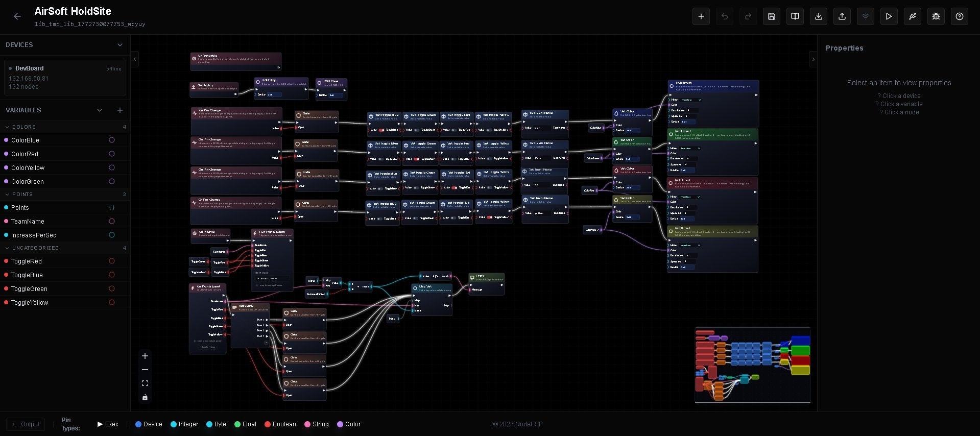Zoom out the canvas with the minus control
Screen dimensions: 980x436
[x=145, y=370]
